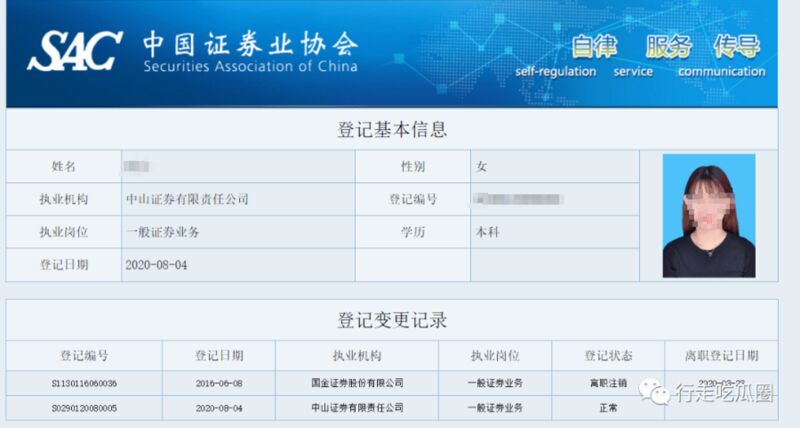Click 一般证券业务 in the 国金证券 row

[495, 383]
